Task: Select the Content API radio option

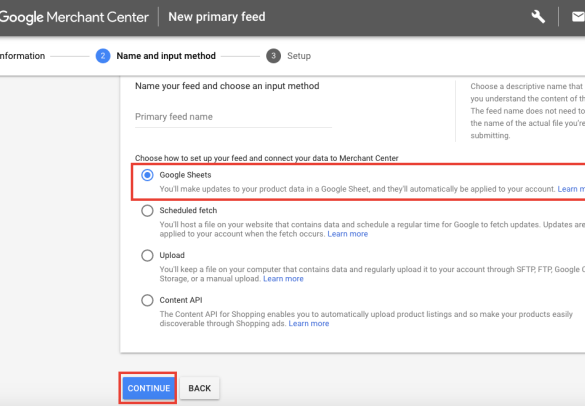Action: tap(147, 300)
